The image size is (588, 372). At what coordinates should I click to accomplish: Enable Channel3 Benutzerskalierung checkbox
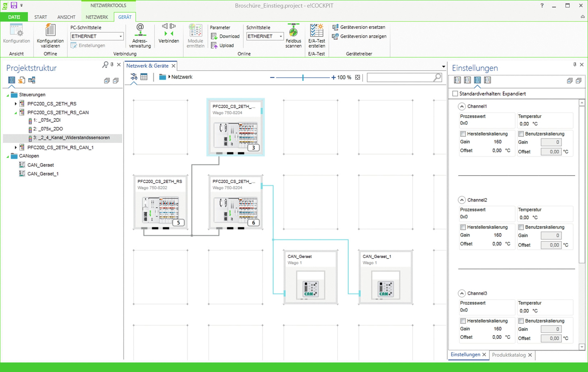(x=521, y=321)
